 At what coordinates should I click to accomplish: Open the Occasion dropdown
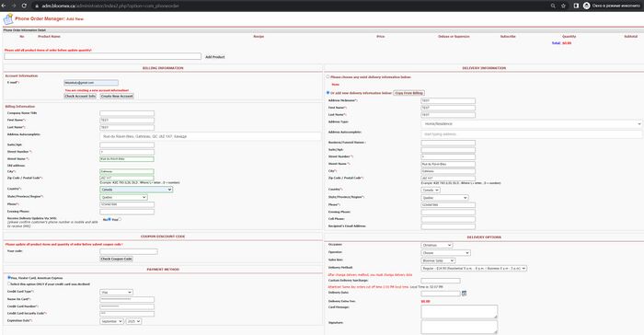437,245
